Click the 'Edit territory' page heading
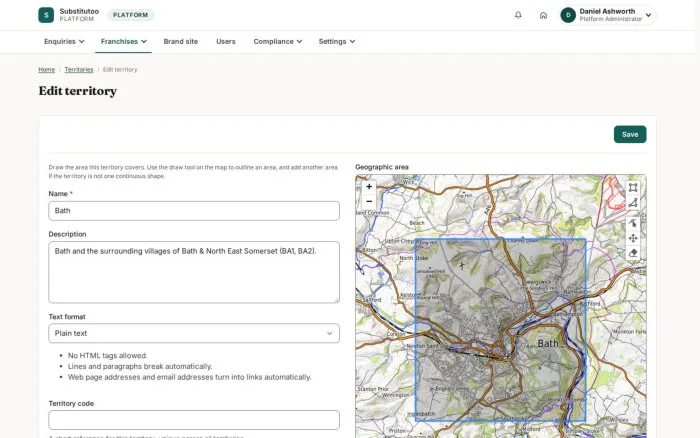Image resolution: width=700 pixels, height=438 pixels. (x=78, y=91)
